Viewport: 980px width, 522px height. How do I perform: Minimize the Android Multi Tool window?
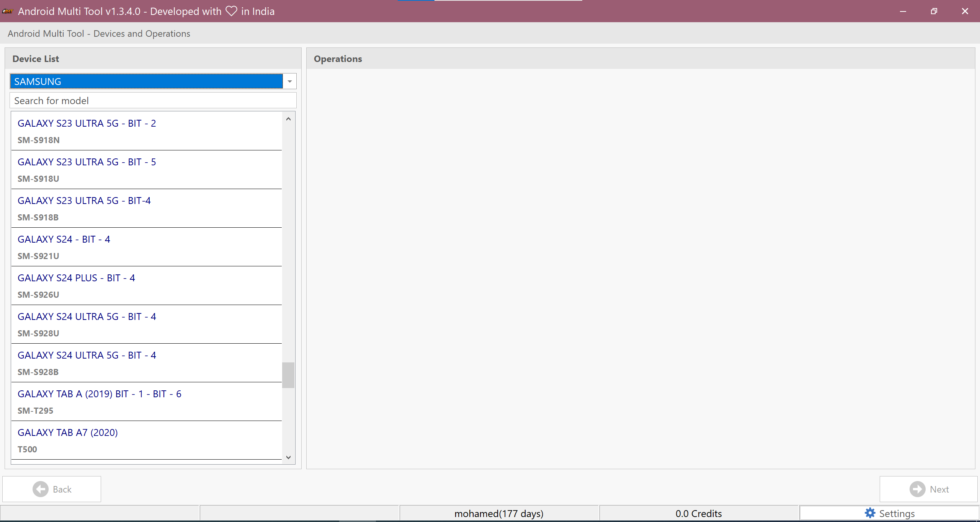(903, 11)
